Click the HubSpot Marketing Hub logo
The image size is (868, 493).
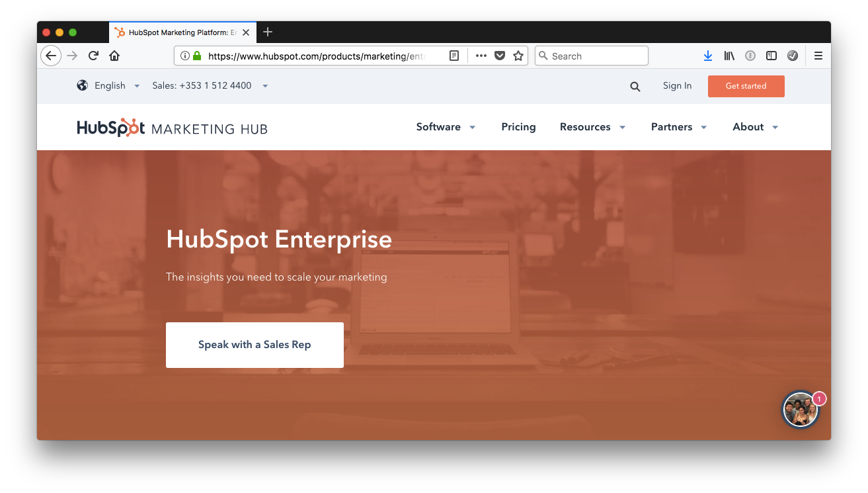coord(173,128)
